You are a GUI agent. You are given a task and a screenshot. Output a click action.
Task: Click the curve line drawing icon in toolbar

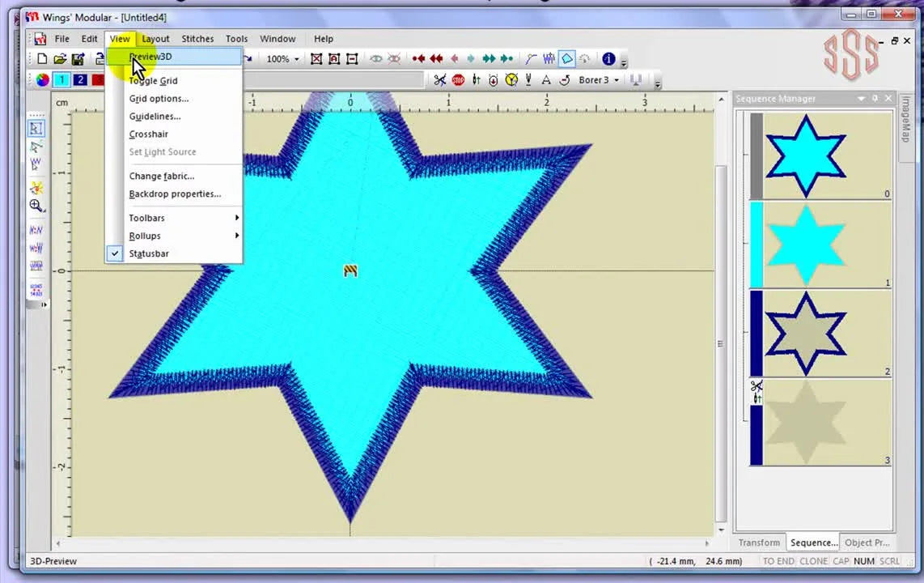531,59
